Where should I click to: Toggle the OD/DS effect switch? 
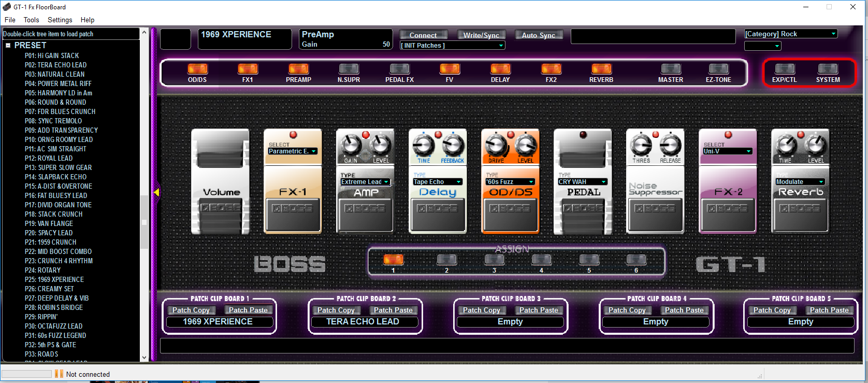[197, 69]
